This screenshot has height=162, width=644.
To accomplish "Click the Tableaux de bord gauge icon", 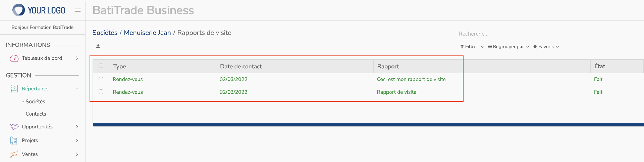I will [14, 58].
